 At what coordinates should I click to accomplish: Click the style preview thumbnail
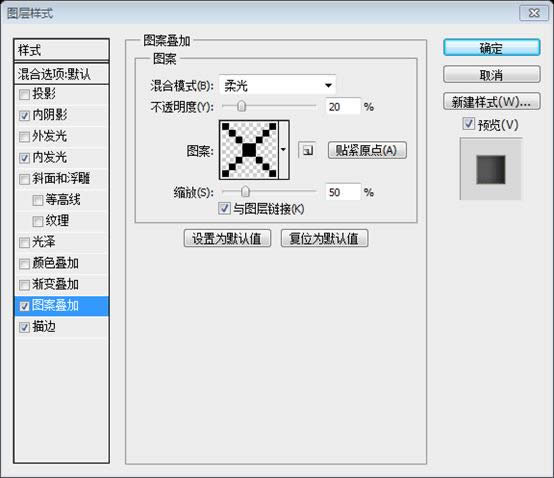pyautogui.click(x=491, y=169)
